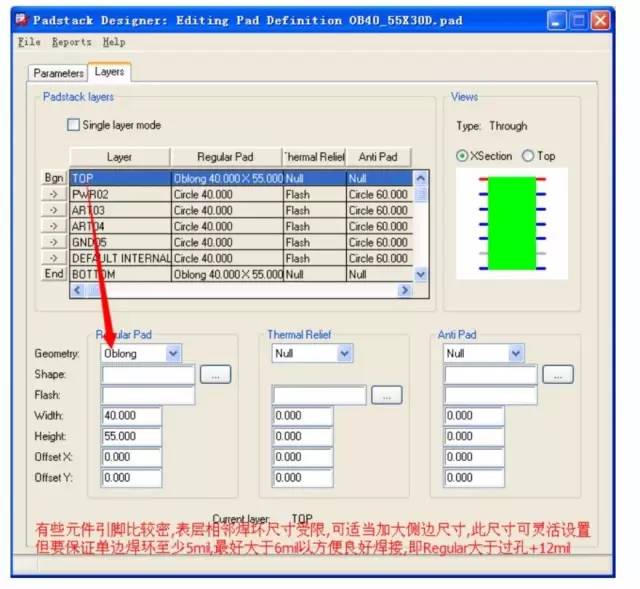Click the Regular Pad Flash field

(148, 396)
